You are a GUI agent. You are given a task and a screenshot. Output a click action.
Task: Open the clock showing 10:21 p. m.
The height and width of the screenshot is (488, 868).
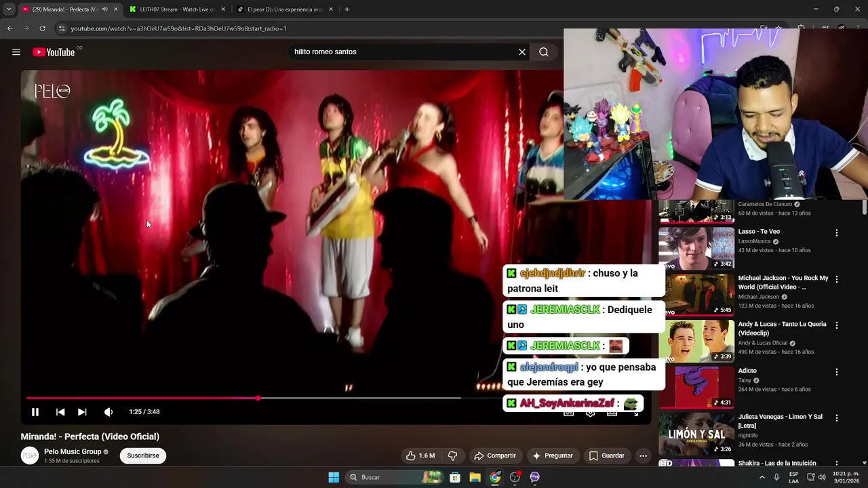click(845, 477)
